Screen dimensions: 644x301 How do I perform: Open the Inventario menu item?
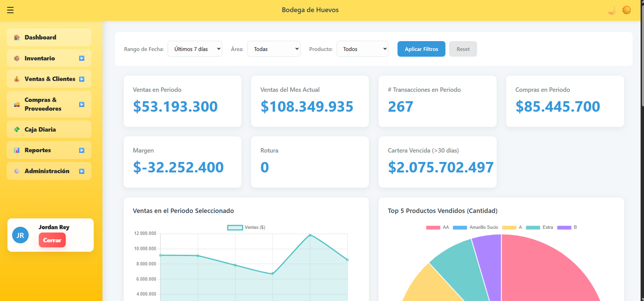coord(49,58)
